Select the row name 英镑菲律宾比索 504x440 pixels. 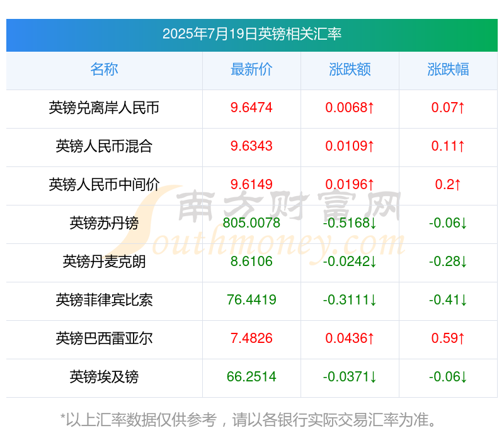pyautogui.click(x=104, y=300)
